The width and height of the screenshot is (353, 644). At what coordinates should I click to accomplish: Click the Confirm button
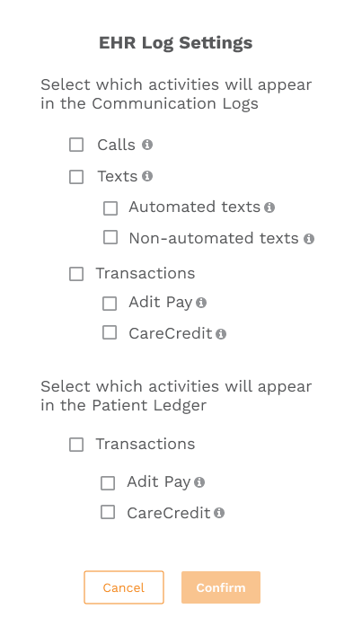pos(221,587)
